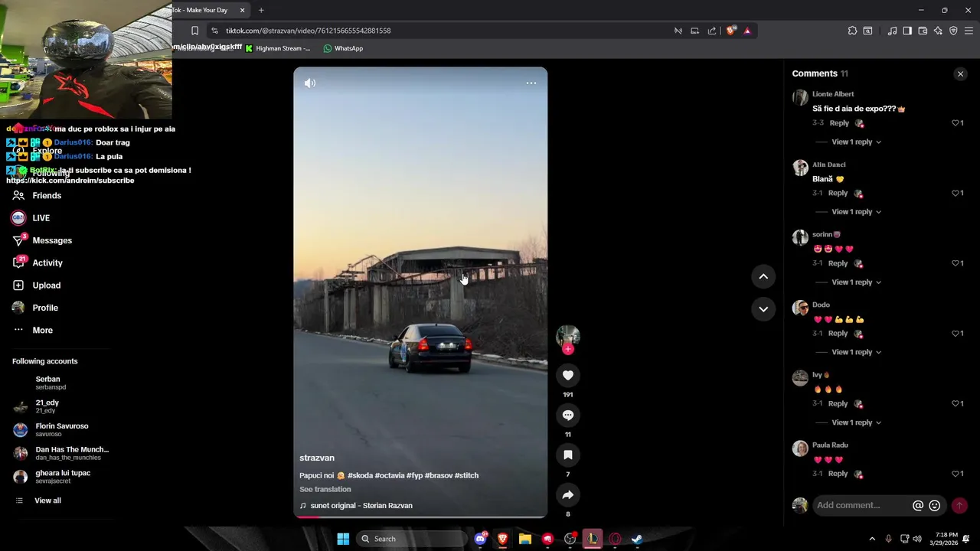The width and height of the screenshot is (980, 551).
Task: Expand replies under Lionte Albert's comment
Action: point(856,142)
